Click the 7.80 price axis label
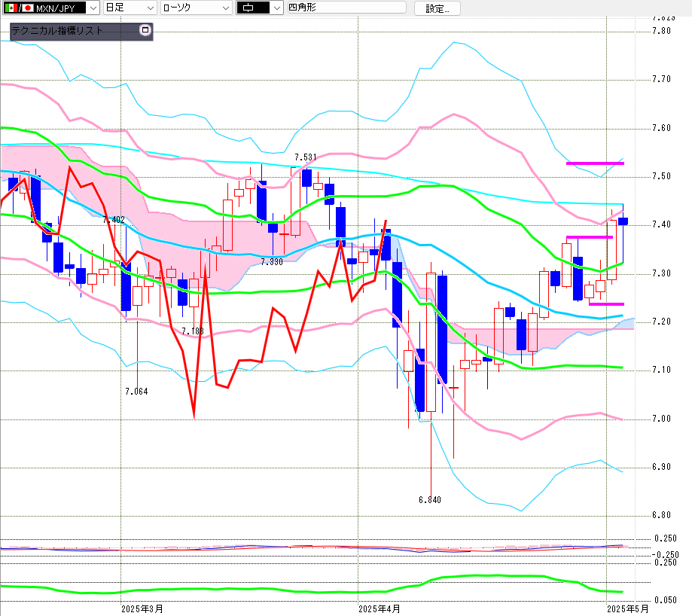 pos(662,31)
